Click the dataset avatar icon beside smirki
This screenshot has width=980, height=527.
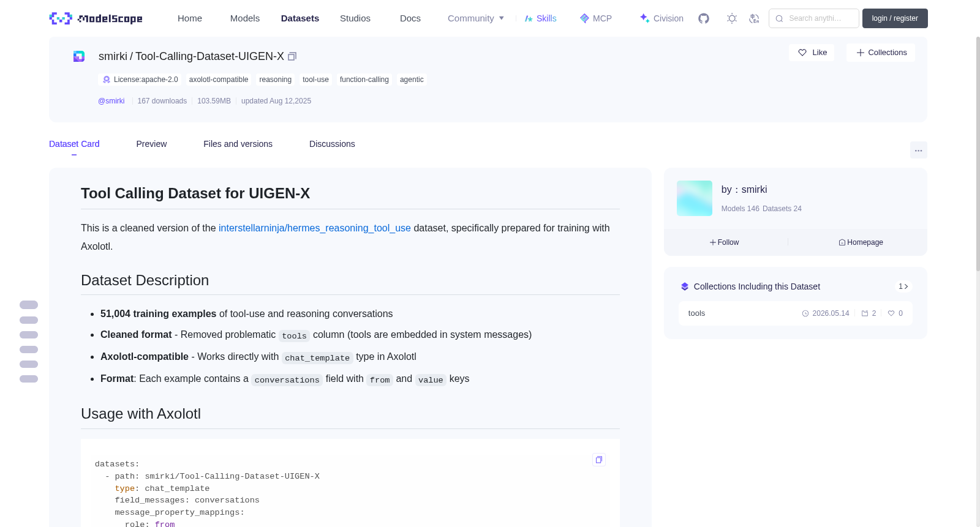(x=79, y=56)
